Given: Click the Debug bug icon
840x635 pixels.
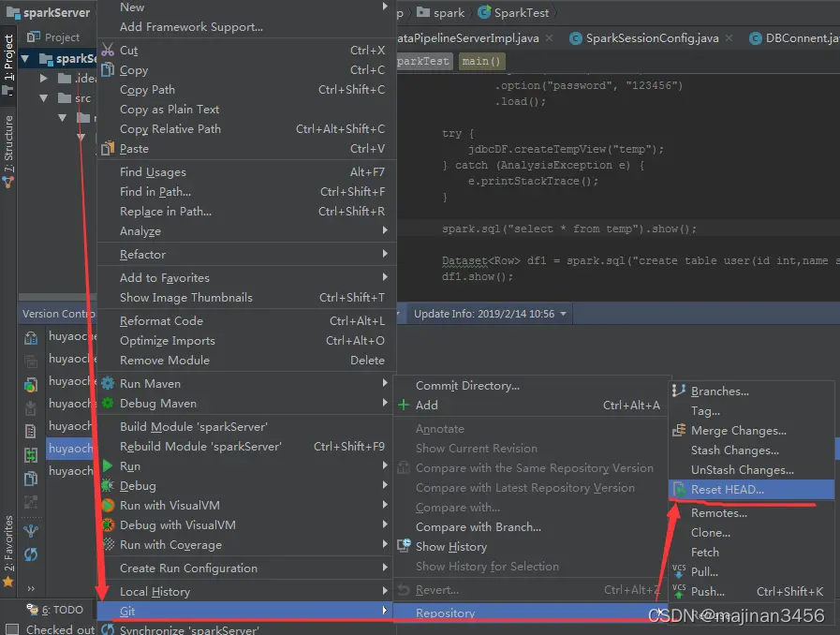Looking at the screenshot, I should pos(108,485).
